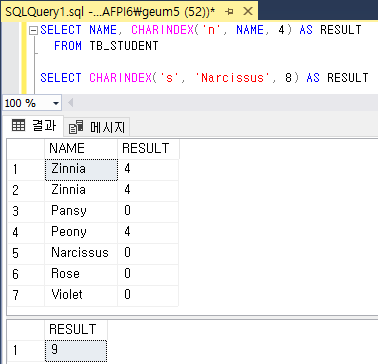This screenshot has width=378, height=364.
Task: Switch to the 결과 results tab
Action: (x=33, y=126)
